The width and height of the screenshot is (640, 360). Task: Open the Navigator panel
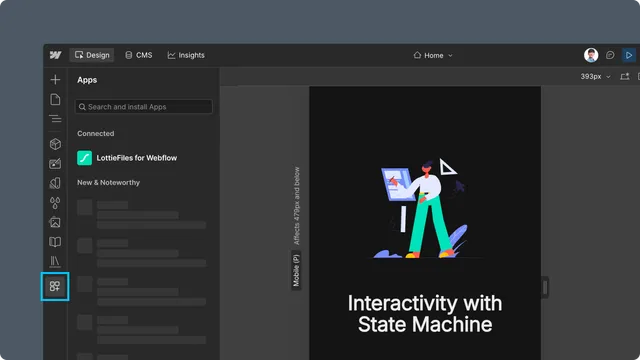coord(55,119)
